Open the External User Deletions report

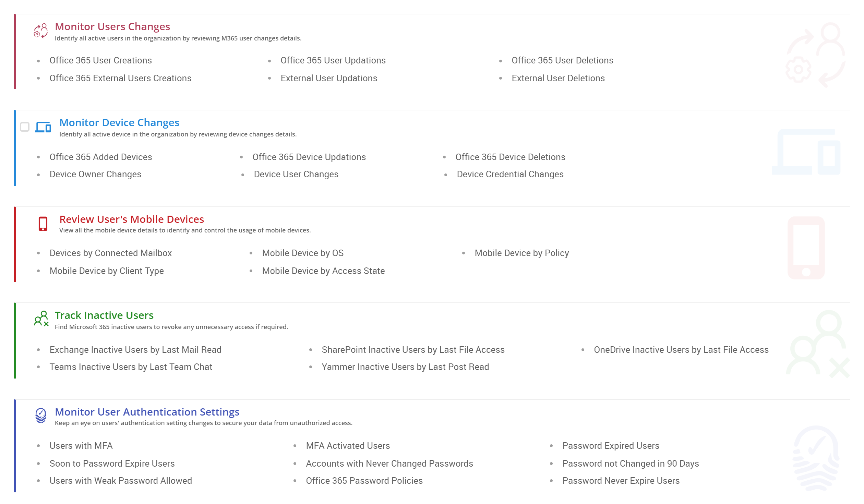tap(558, 78)
